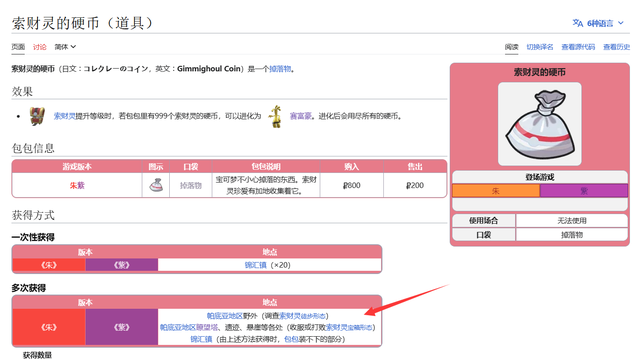Click the 切换译名 tab

[x=540, y=47]
